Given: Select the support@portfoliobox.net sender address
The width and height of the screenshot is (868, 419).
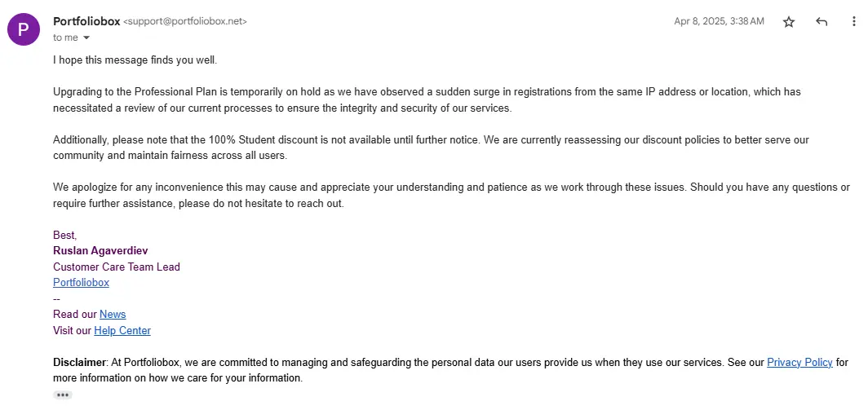Looking at the screenshot, I should click(185, 21).
